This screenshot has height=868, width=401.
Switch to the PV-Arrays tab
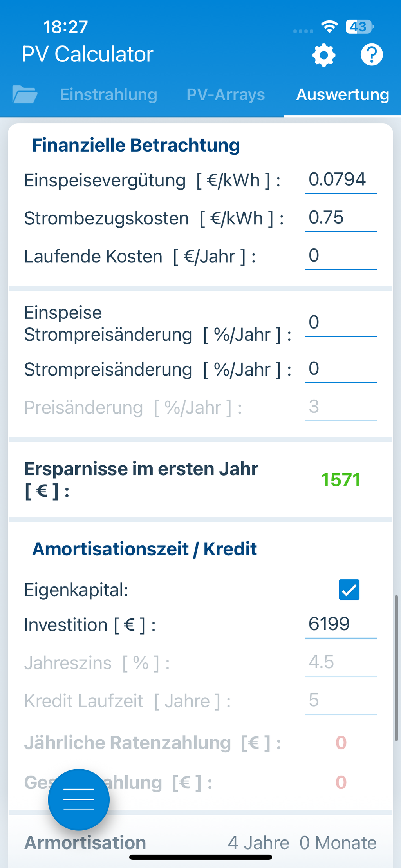pos(226,95)
